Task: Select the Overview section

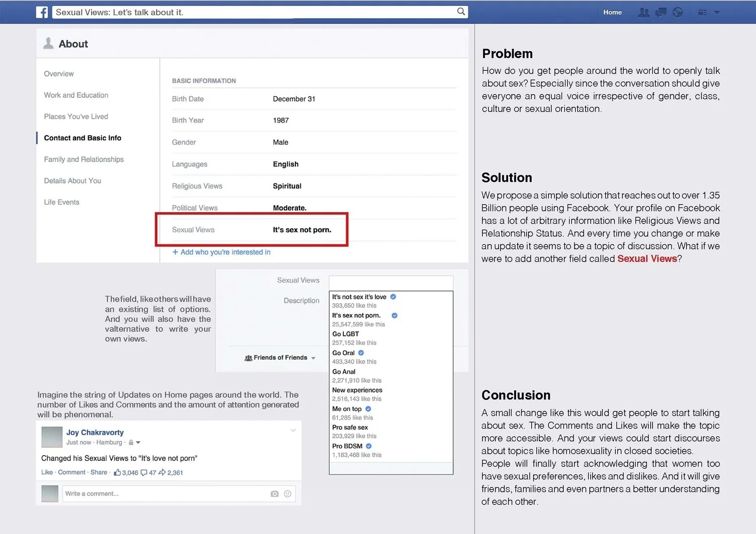Action: (x=59, y=74)
